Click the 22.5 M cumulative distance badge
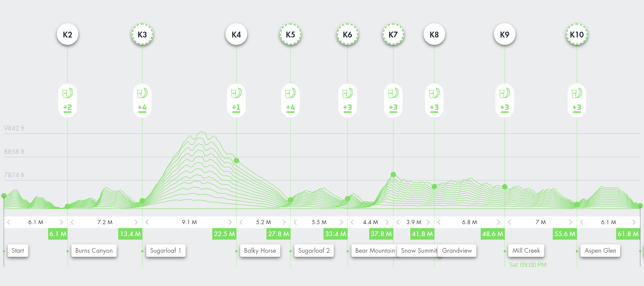The width and height of the screenshot is (644, 286). pos(224,234)
